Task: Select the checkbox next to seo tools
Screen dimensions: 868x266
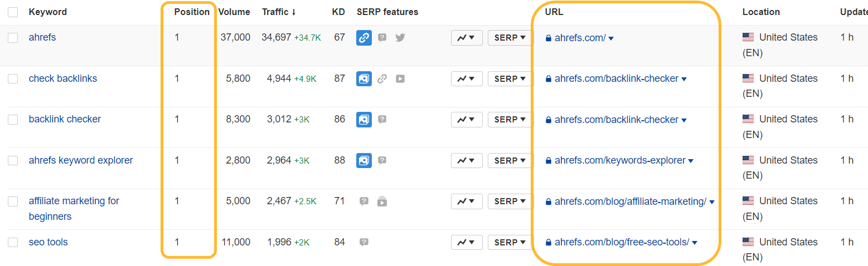Action: tap(13, 243)
